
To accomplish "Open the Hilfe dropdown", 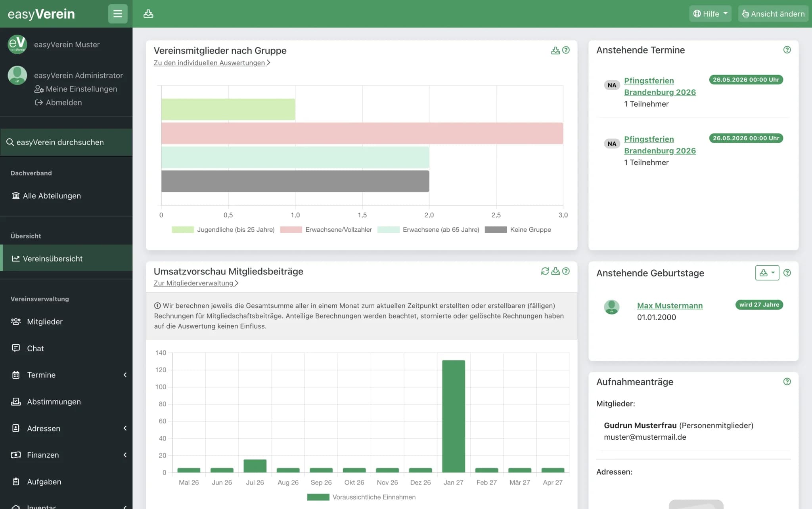I will 710,14.
